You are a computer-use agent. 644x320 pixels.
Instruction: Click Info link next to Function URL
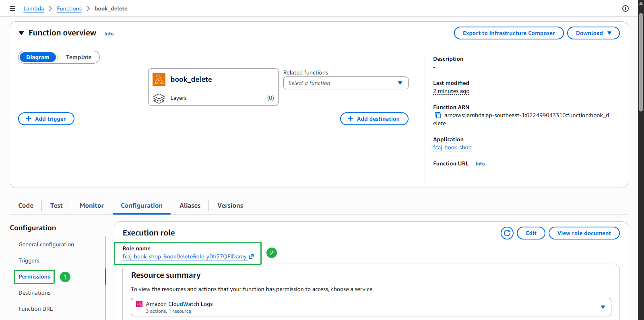(480, 164)
